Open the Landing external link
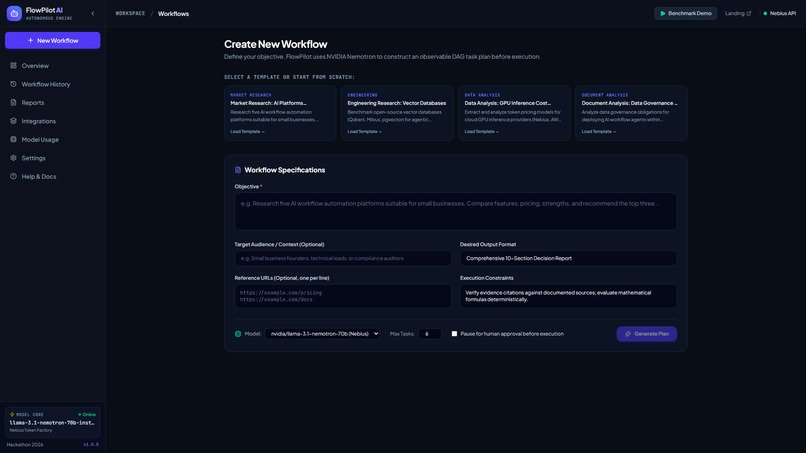 point(738,13)
